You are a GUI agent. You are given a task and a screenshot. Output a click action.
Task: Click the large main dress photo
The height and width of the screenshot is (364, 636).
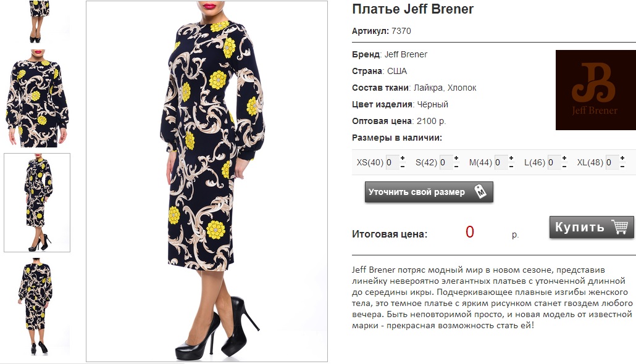[x=207, y=181]
